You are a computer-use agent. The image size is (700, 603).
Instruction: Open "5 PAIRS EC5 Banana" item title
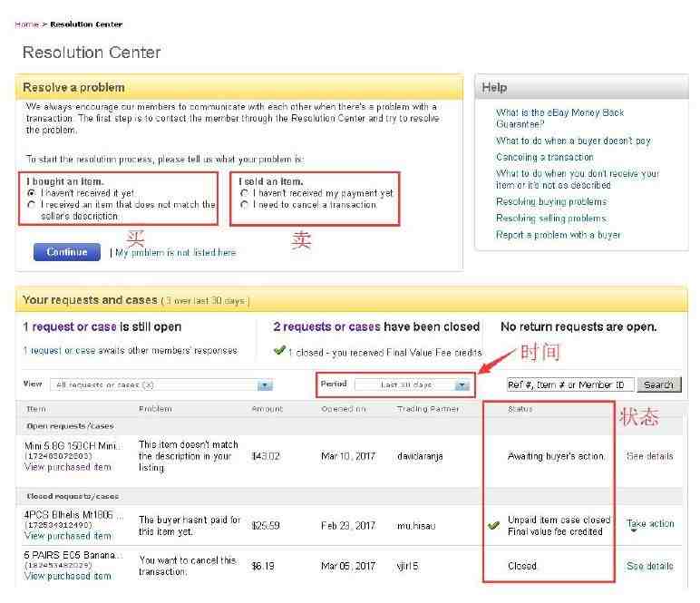tap(73, 555)
